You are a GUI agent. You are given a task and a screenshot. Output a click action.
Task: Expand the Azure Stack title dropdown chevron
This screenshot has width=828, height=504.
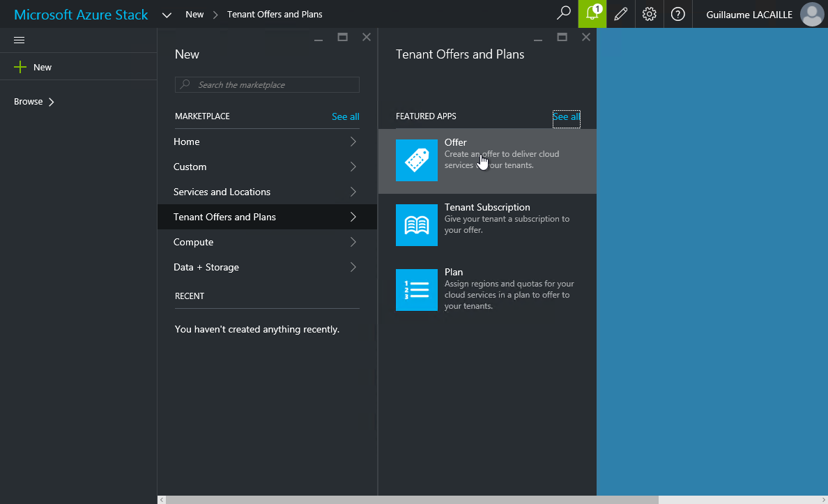click(167, 15)
